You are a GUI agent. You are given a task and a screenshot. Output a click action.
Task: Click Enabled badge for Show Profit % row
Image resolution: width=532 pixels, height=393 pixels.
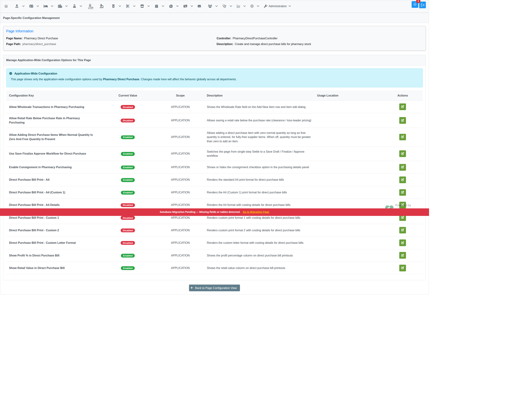coord(128,256)
